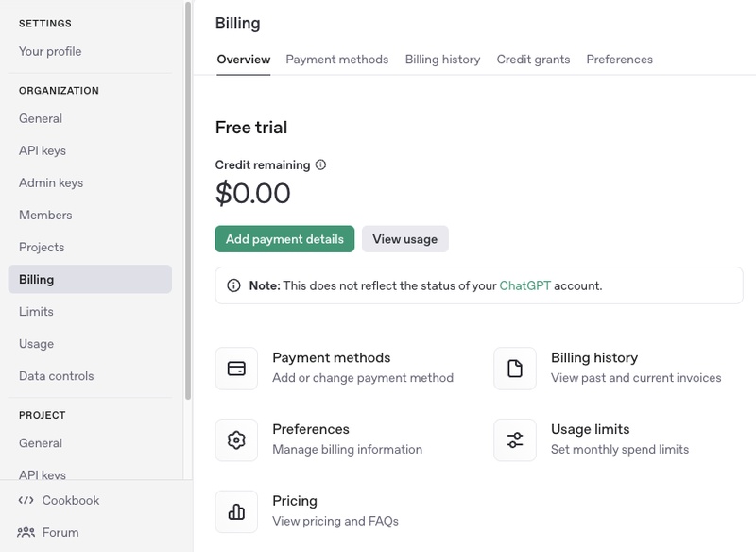756x552 pixels.
Task: Select General under Project section
Action: (x=41, y=443)
